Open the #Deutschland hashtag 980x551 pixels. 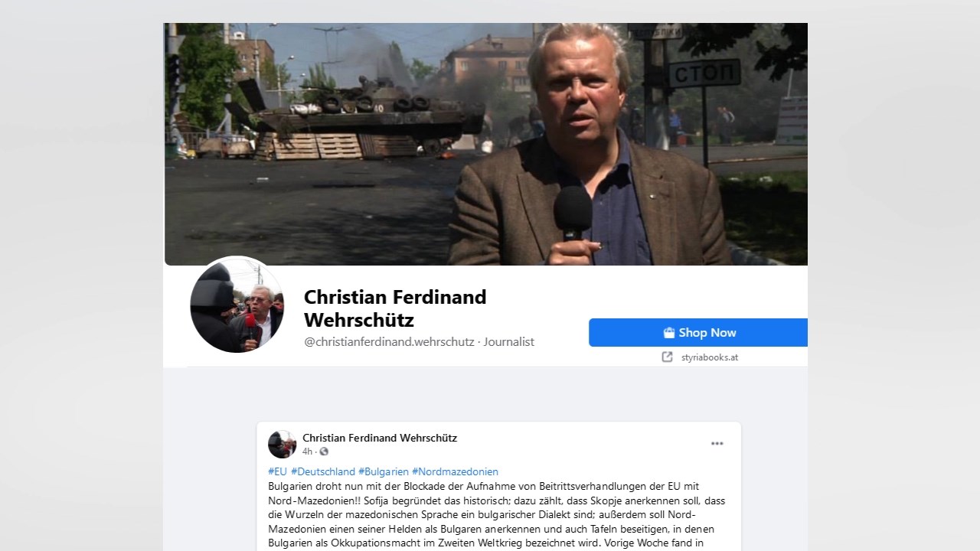click(323, 471)
